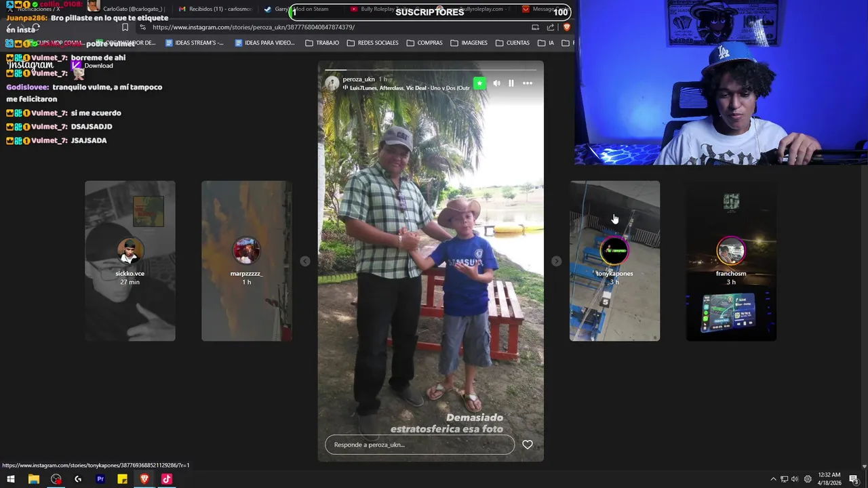Open the network icon in system tray
Image resolution: width=868 pixels, height=488 pixels.
click(784, 479)
